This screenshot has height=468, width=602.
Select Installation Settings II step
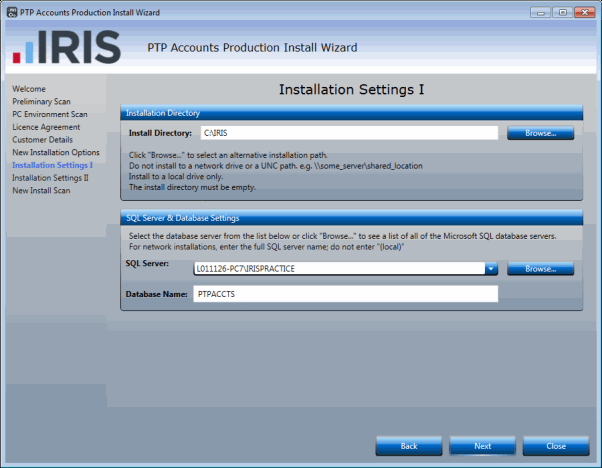point(50,177)
